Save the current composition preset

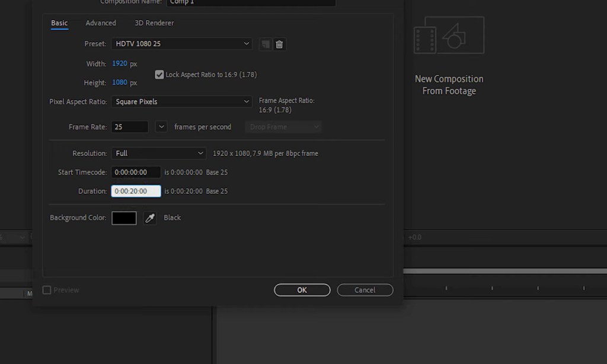coord(264,44)
